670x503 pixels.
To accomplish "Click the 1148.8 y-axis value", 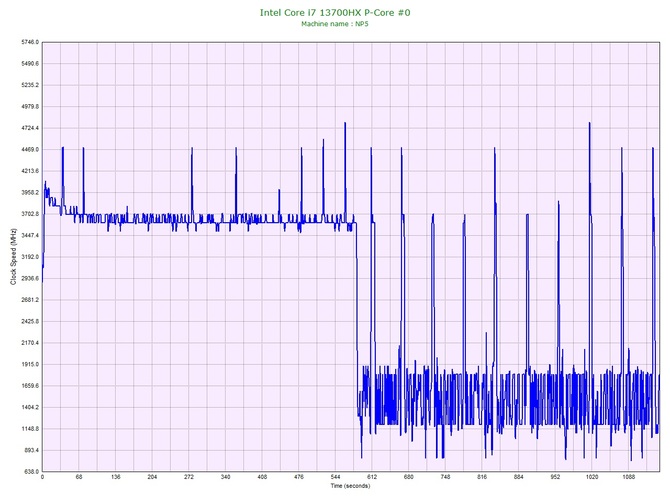I will pyautogui.click(x=30, y=429).
